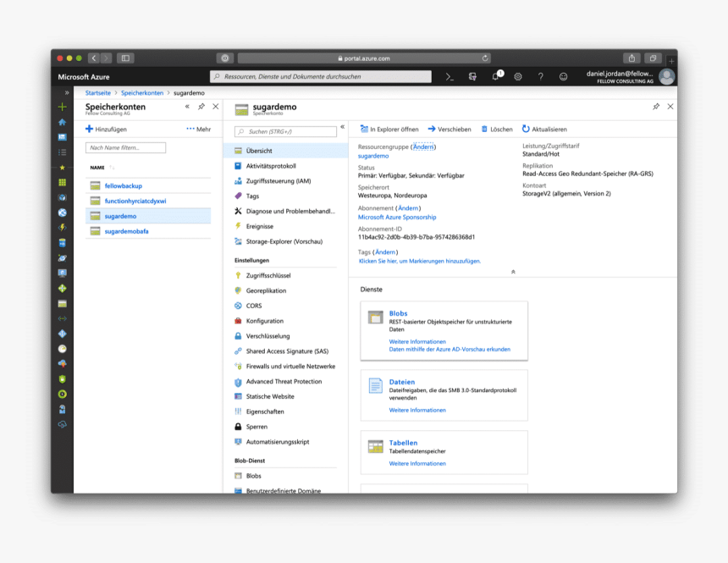This screenshot has height=563, width=728.
Task: Click Löschen toolbar button
Action: click(497, 130)
